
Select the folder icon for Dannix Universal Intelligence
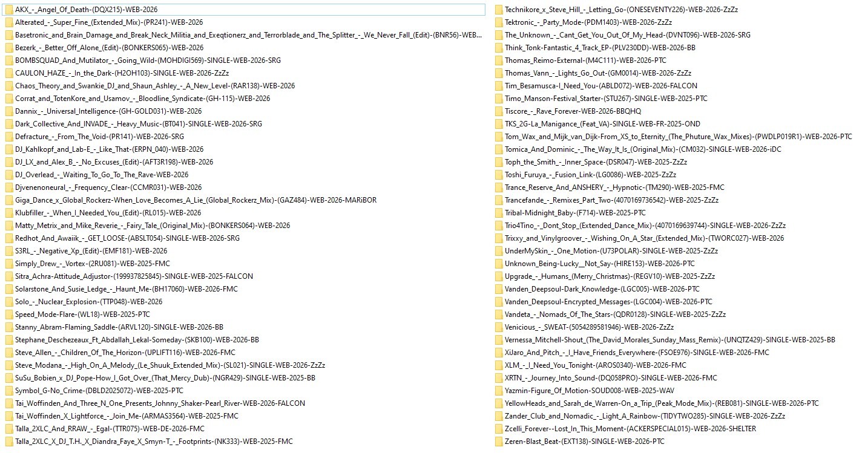8,111
